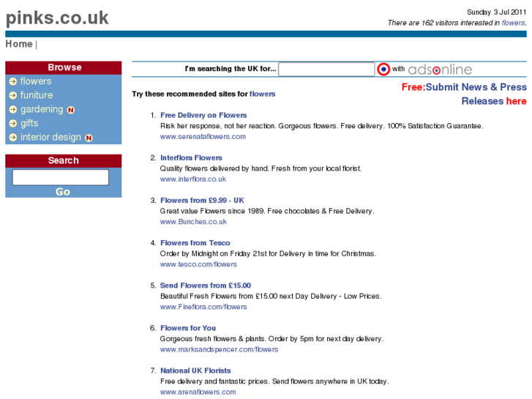Click the arrow icon beside funiture

coord(13,95)
